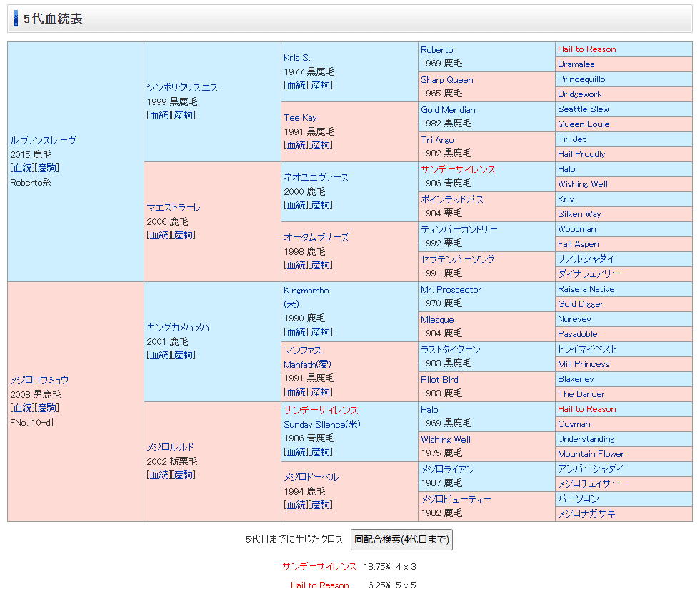Open シンボリクリスエス horse page

pyautogui.click(x=182, y=88)
